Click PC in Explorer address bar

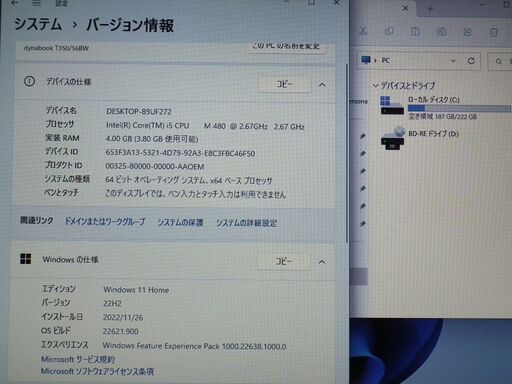(x=386, y=60)
